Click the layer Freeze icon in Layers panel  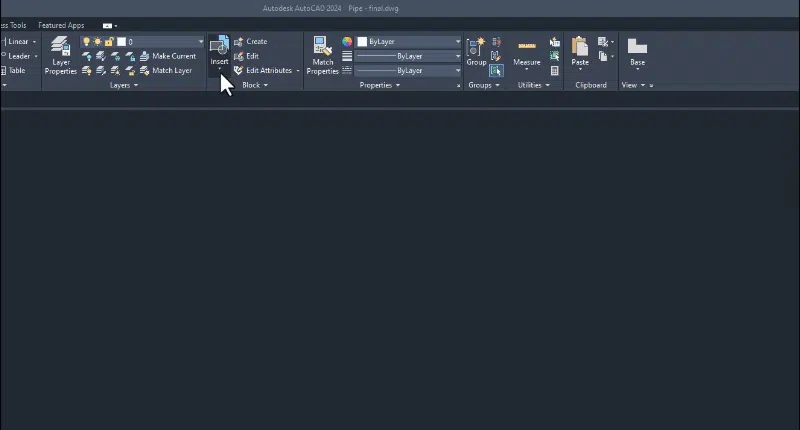coord(116,56)
